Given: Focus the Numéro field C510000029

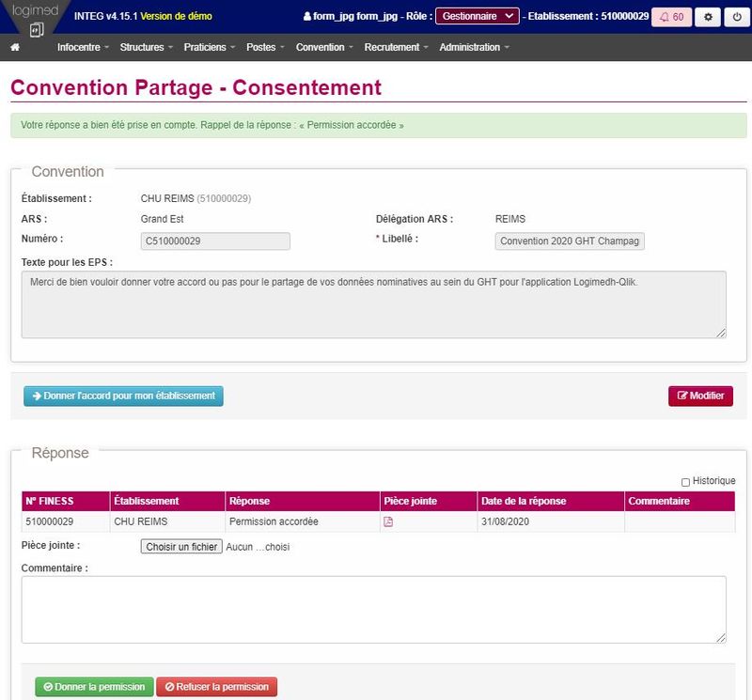Looking at the screenshot, I should click(215, 241).
